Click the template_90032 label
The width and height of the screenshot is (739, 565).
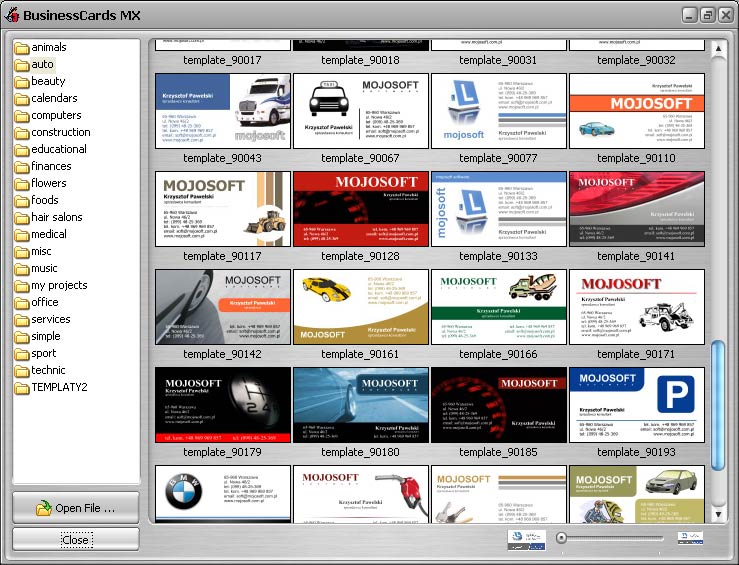pos(636,60)
